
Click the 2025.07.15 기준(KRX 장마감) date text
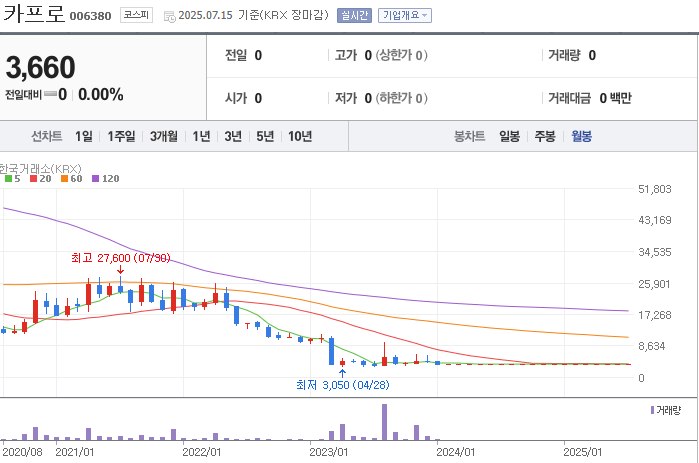[x=253, y=15]
